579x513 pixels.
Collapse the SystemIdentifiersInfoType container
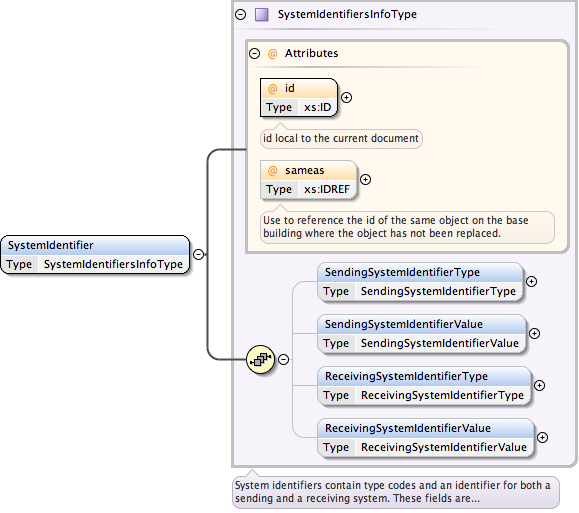click(241, 14)
